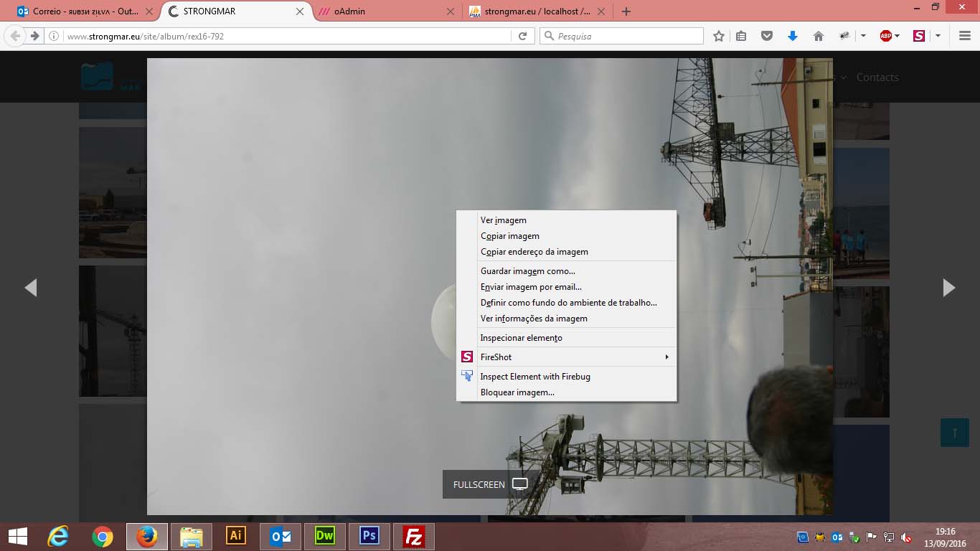Expand the Adblock Plus dropdown
Screen dimensions: 980x551
tap(897, 36)
